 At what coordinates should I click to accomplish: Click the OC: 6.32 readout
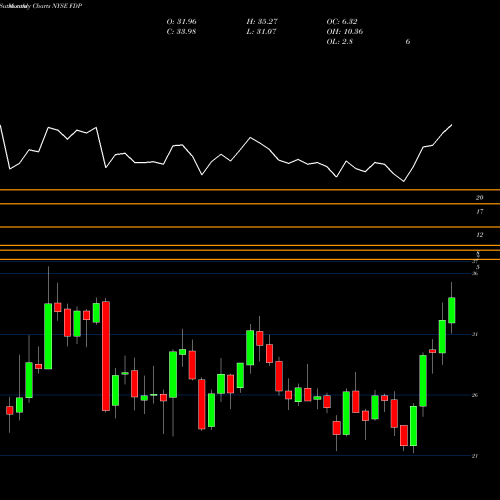[342, 22]
